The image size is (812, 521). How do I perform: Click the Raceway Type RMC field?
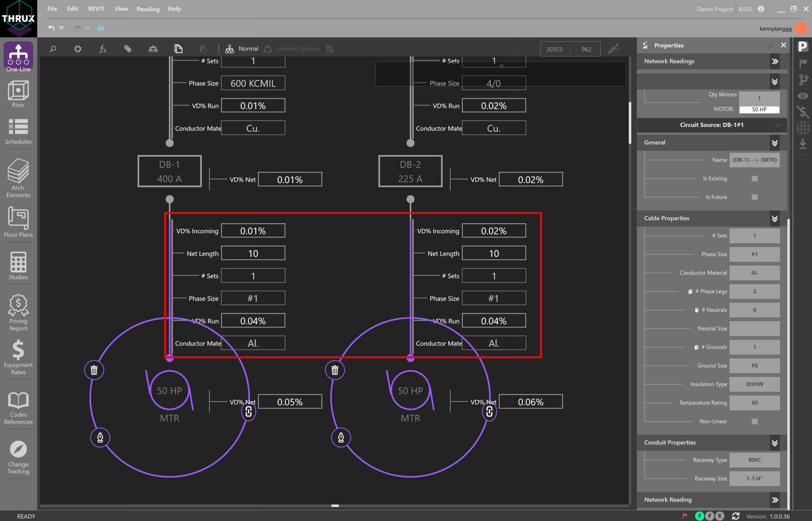tap(754, 460)
